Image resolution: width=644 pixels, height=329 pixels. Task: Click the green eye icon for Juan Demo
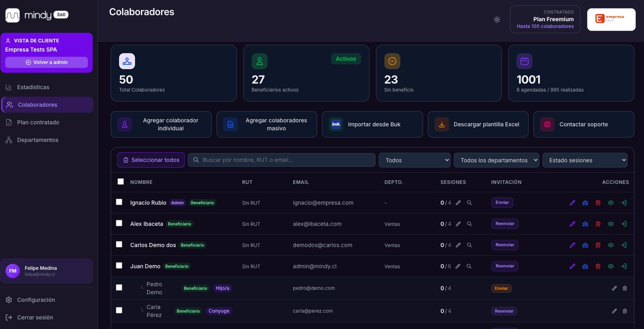coord(611,266)
